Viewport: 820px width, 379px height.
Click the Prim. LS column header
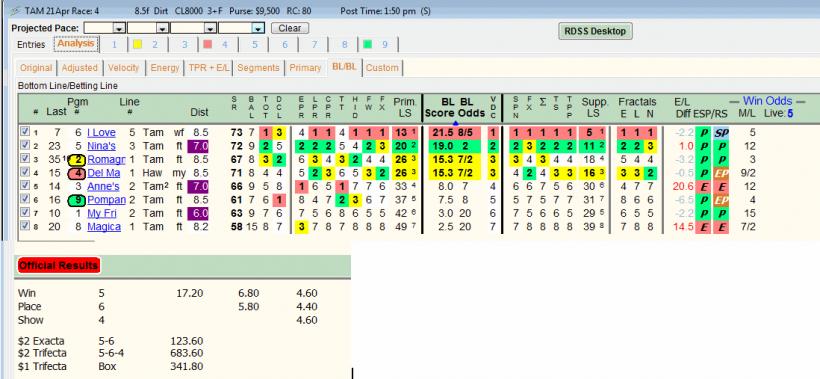[x=405, y=107]
